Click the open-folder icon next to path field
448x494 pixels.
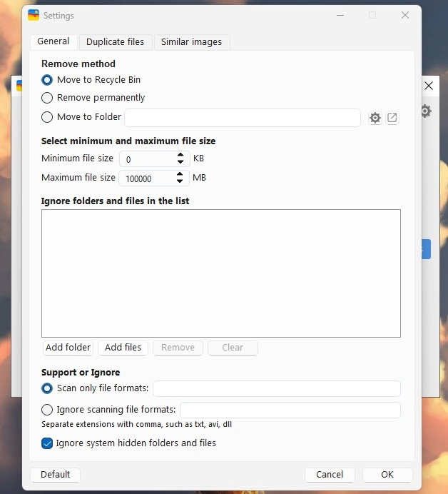pyautogui.click(x=392, y=118)
